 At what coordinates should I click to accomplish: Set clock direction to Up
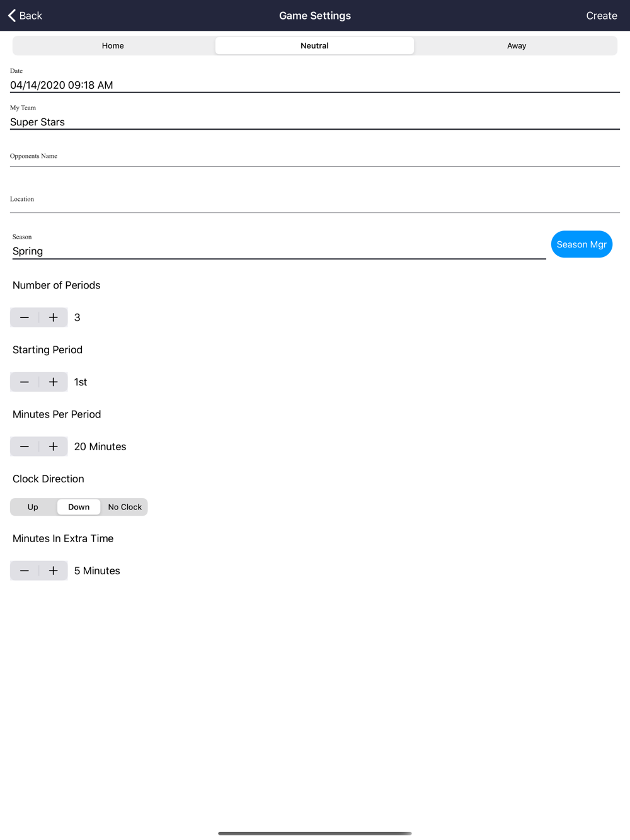click(x=33, y=507)
